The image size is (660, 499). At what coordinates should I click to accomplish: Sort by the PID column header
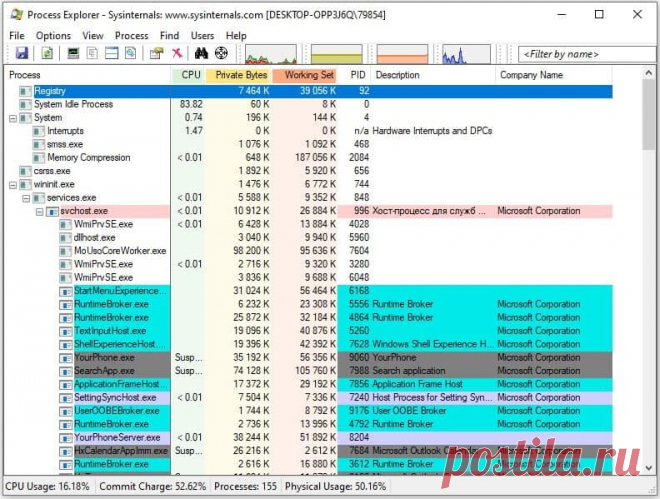[355, 75]
